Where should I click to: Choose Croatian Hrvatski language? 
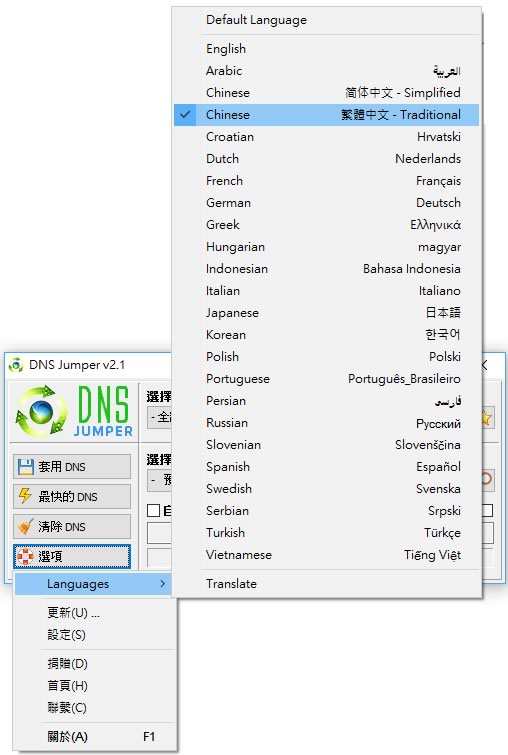pyautogui.click(x=326, y=137)
